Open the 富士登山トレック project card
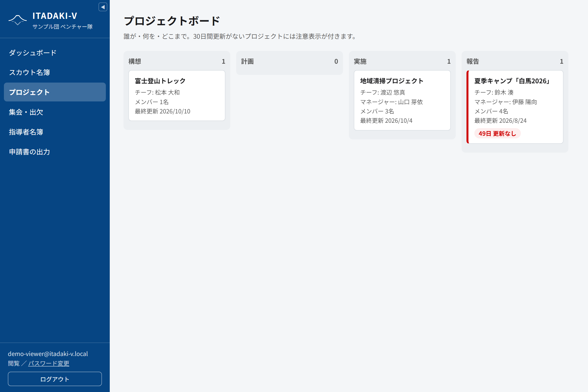Screen dimensions: 588x392 [177, 96]
